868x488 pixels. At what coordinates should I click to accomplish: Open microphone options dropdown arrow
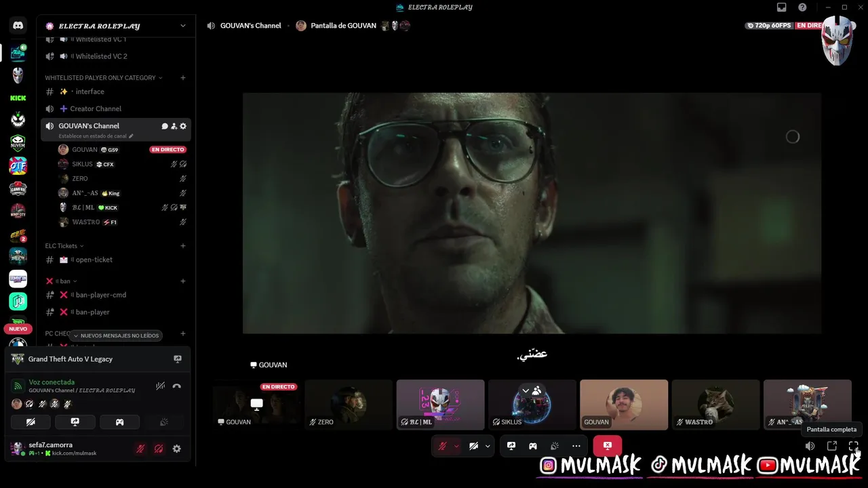tap(456, 446)
